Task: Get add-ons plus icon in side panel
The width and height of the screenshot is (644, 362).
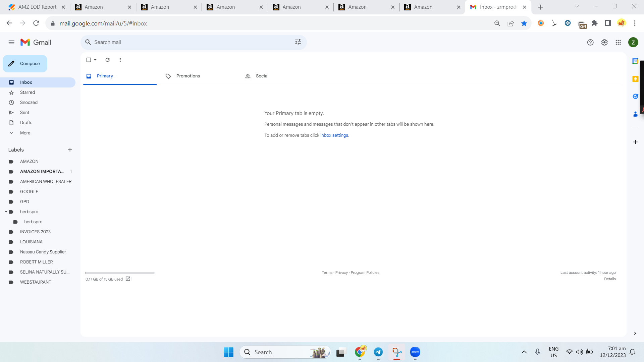Action: click(x=635, y=142)
